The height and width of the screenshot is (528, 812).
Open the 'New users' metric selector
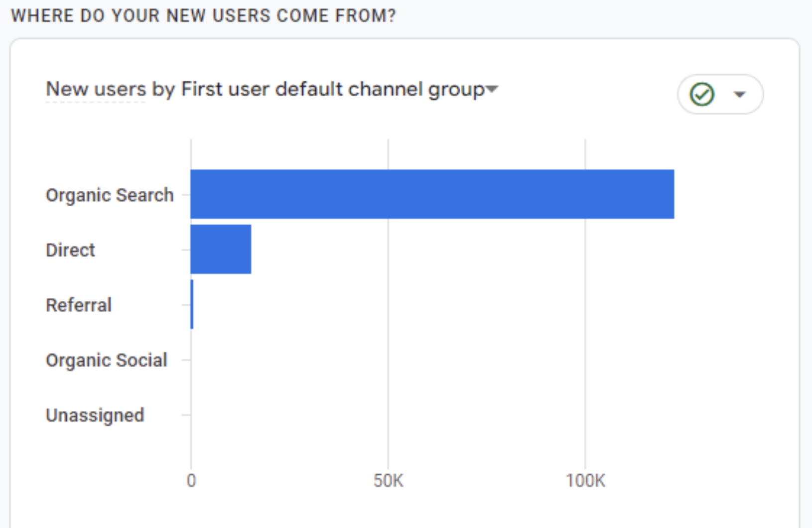[x=96, y=89]
